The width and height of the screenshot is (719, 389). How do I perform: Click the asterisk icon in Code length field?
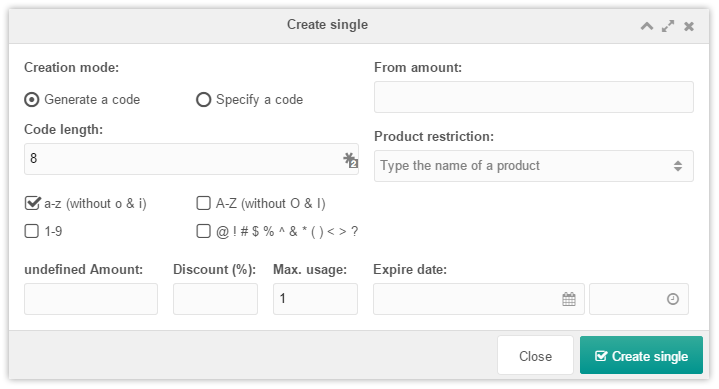click(x=350, y=160)
